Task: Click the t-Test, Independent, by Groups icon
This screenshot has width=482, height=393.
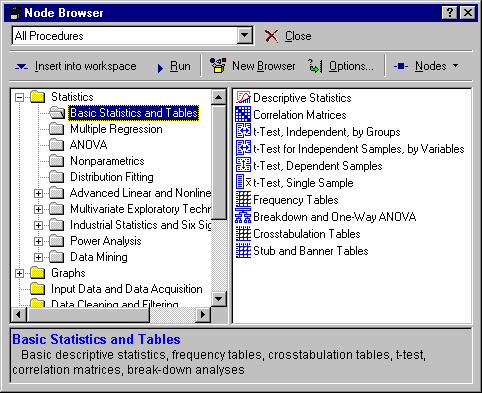Action: (x=243, y=132)
